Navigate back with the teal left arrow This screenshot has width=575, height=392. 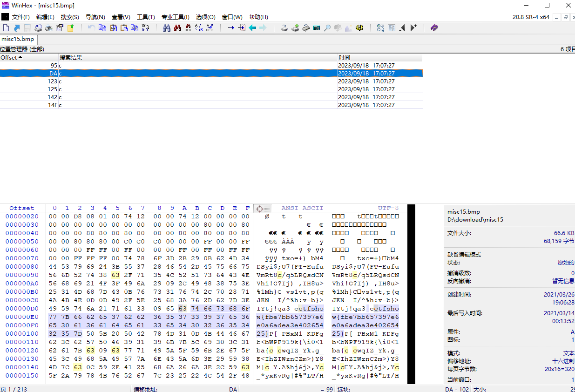pos(252,28)
